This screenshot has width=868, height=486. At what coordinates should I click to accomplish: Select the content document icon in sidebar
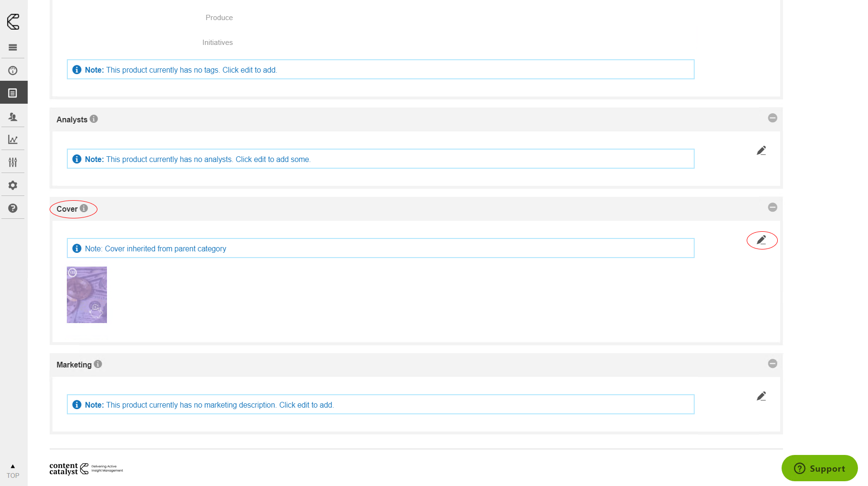pyautogui.click(x=13, y=93)
